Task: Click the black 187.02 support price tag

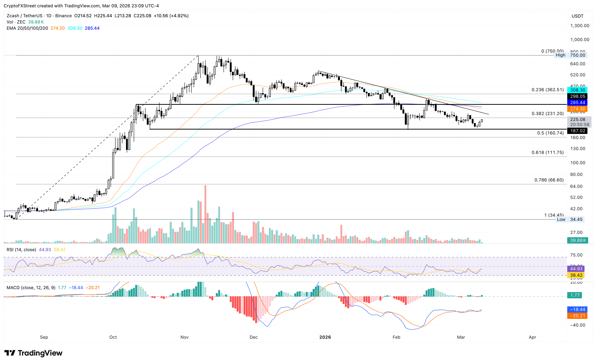Action: [x=577, y=131]
